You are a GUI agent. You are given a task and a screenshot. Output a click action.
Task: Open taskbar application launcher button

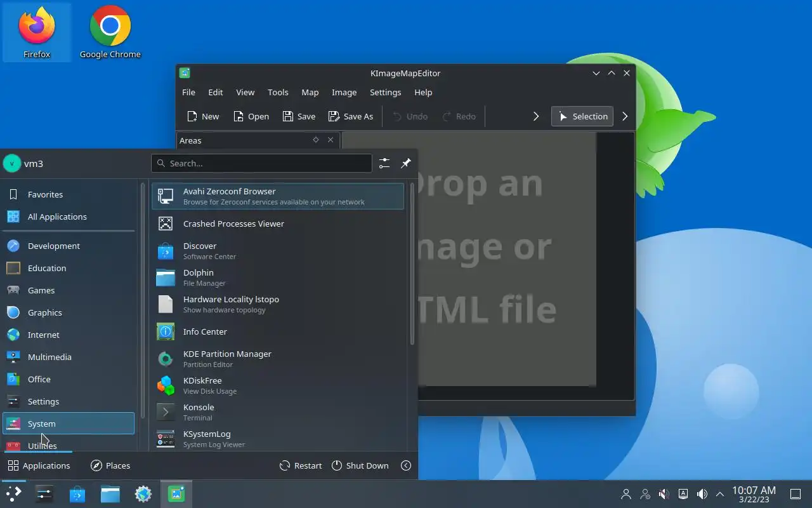(x=13, y=494)
